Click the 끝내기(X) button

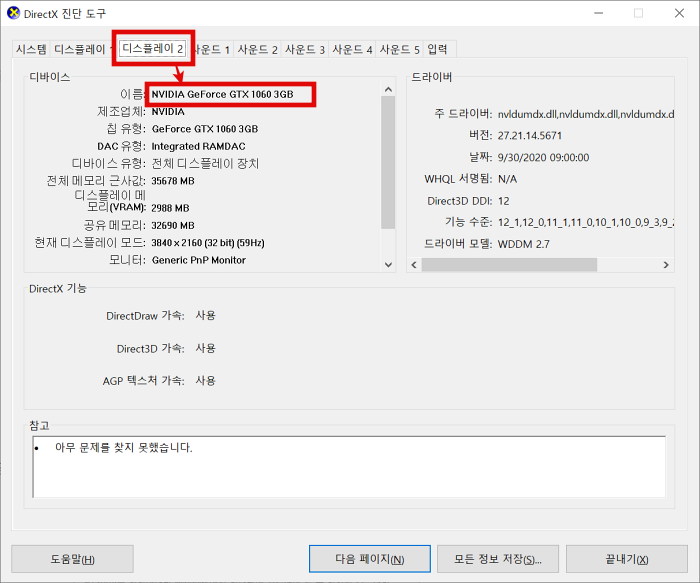click(627, 559)
